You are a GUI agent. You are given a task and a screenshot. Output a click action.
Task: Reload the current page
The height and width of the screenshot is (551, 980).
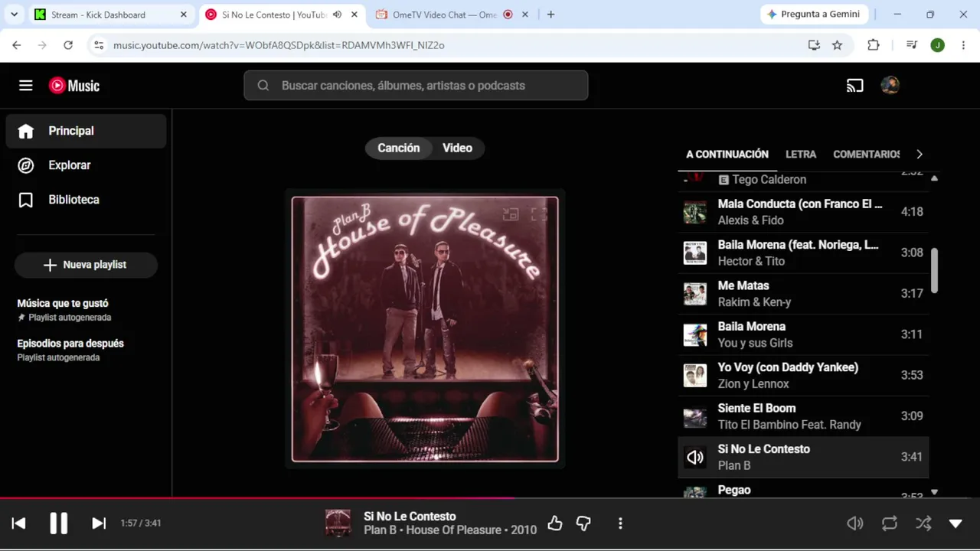(x=68, y=45)
